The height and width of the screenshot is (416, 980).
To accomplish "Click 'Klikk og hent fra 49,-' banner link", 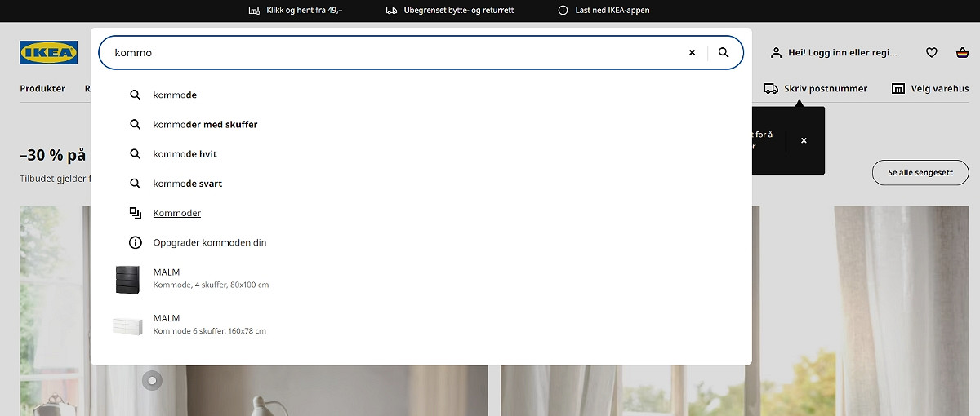I will pyautogui.click(x=305, y=11).
